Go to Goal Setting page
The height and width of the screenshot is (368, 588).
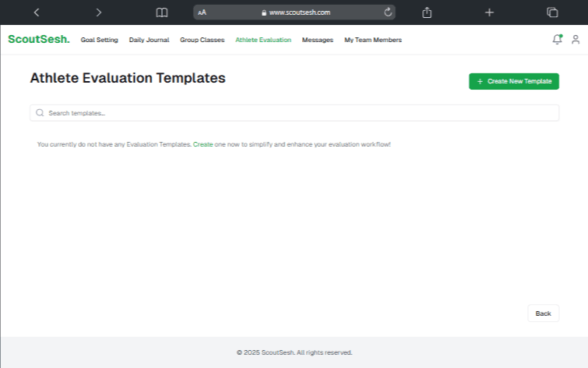point(99,40)
